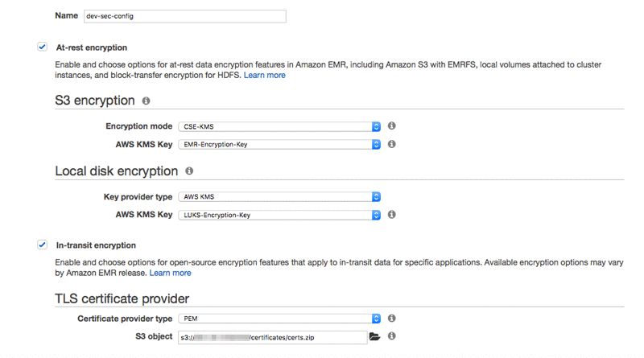The height and width of the screenshot is (358, 644).
Task: Click info icon next to S3 encryption heading
Action: pyautogui.click(x=146, y=101)
